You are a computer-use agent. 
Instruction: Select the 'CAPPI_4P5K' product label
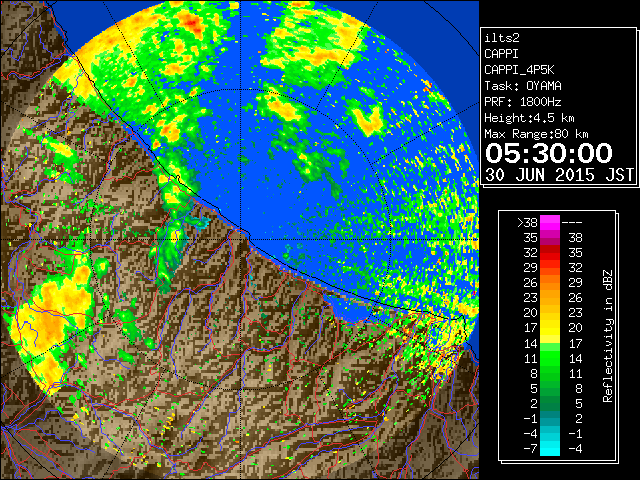519,70
